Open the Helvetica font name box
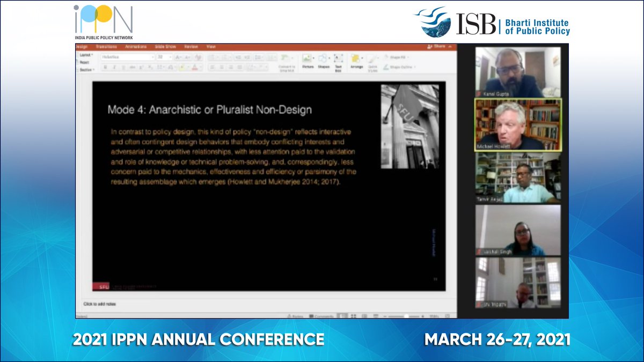The height and width of the screenshot is (362, 644). tap(128, 57)
